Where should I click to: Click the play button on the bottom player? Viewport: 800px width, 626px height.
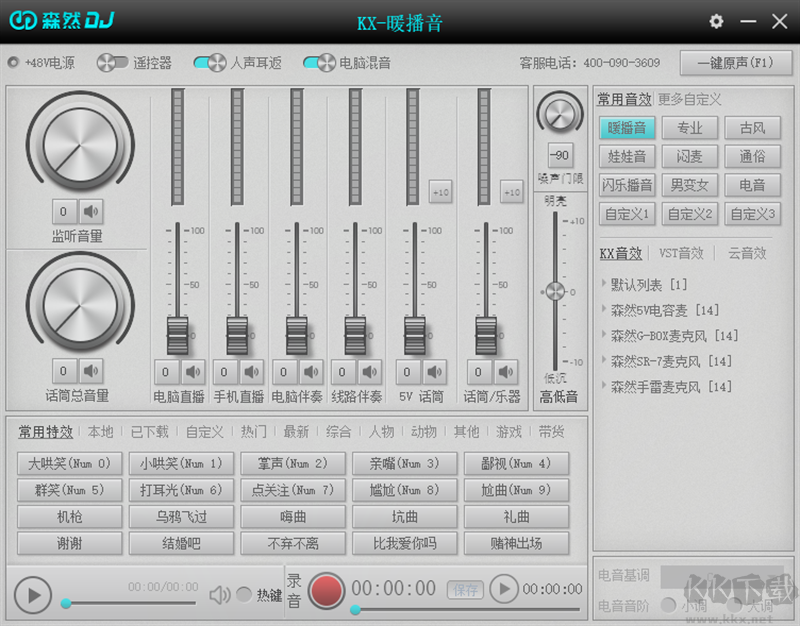(x=32, y=594)
